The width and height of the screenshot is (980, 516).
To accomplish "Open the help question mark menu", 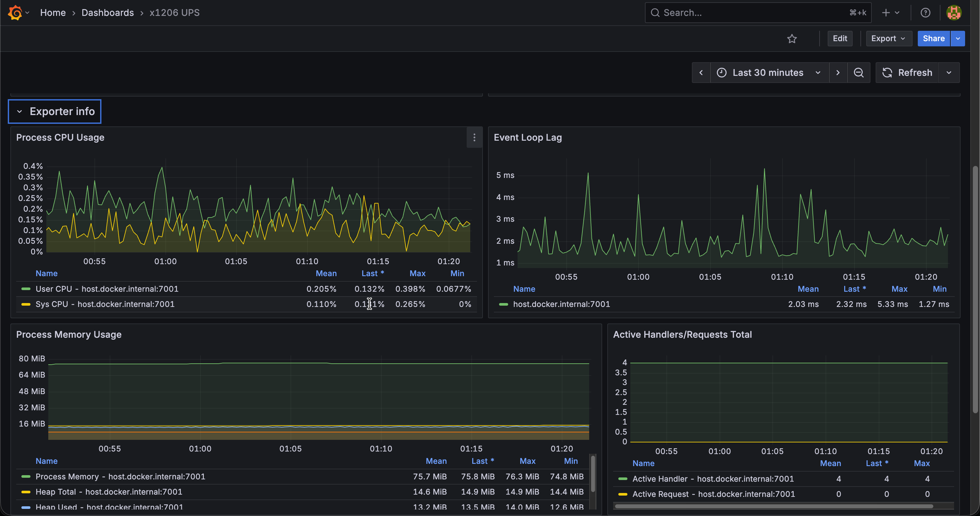I will [x=925, y=13].
